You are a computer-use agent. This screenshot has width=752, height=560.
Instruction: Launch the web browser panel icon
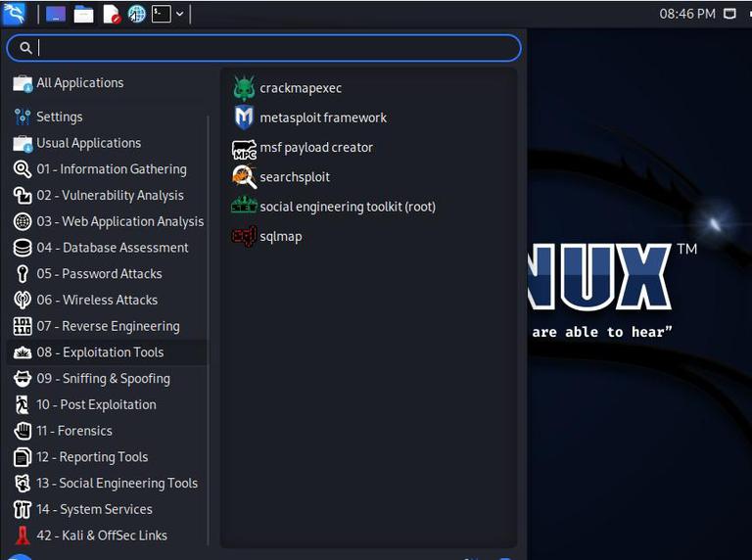pyautogui.click(x=137, y=14)
